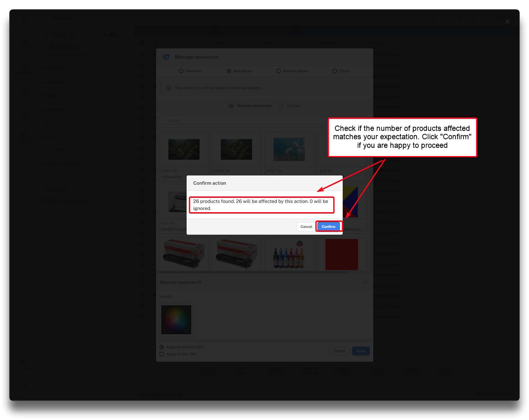Click the grid view icon beside Selected resources
This screenshot has width=529, height=420.
click(x=365, y=282)
